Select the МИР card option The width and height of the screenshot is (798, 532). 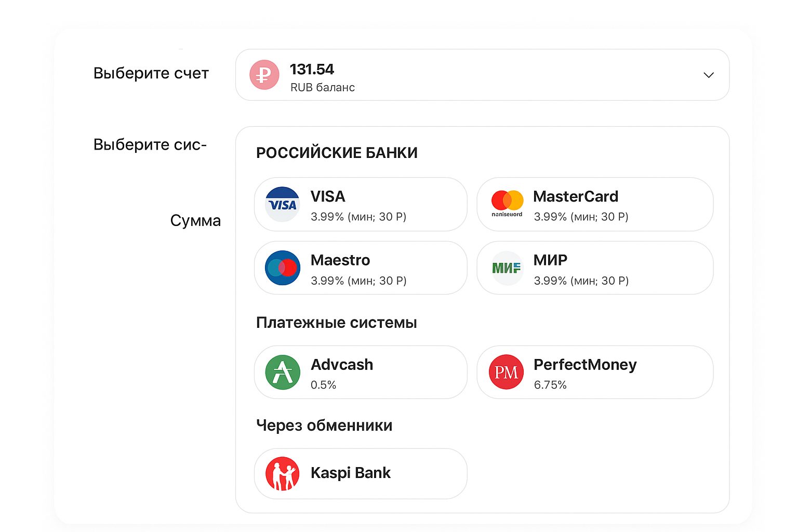click(x=594, y=268)
